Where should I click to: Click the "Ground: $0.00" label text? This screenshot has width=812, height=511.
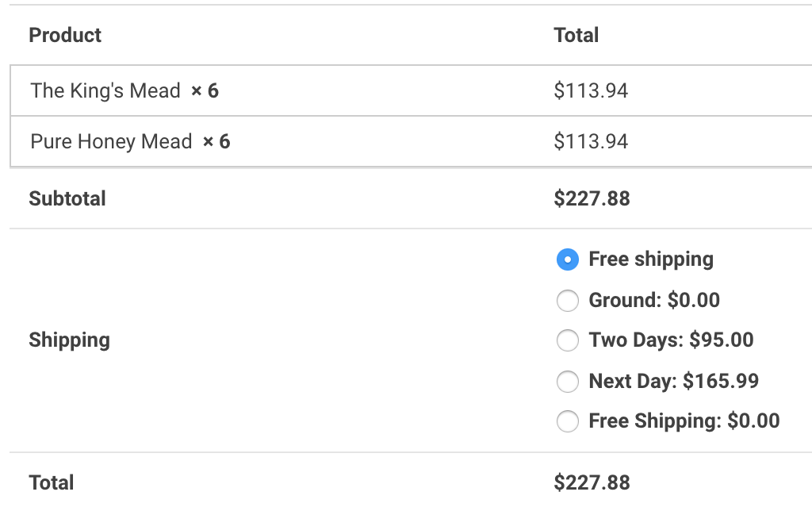point(654,301)
